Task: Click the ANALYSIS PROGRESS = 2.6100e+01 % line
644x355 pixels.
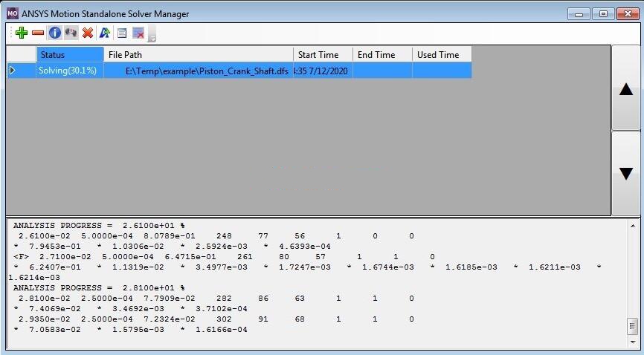Action: [x=99, y=226]
